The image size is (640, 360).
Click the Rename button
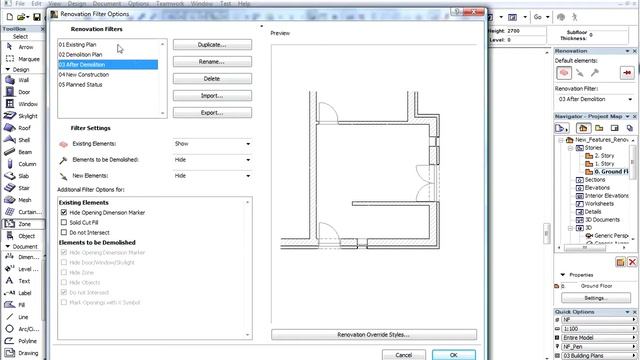coord(212,62)
